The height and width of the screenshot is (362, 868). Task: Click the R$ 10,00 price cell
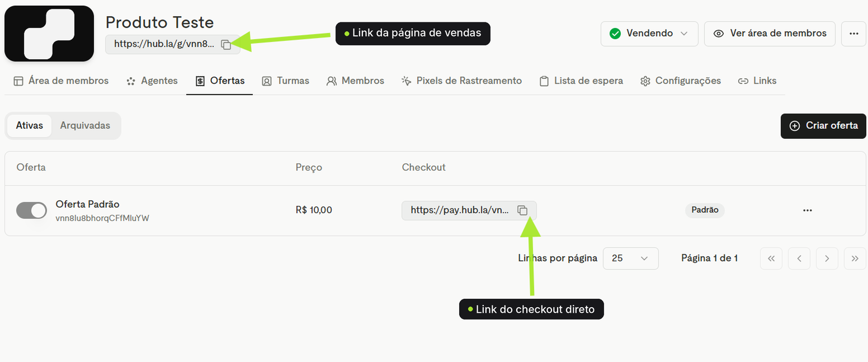click(x=314, y=210)
